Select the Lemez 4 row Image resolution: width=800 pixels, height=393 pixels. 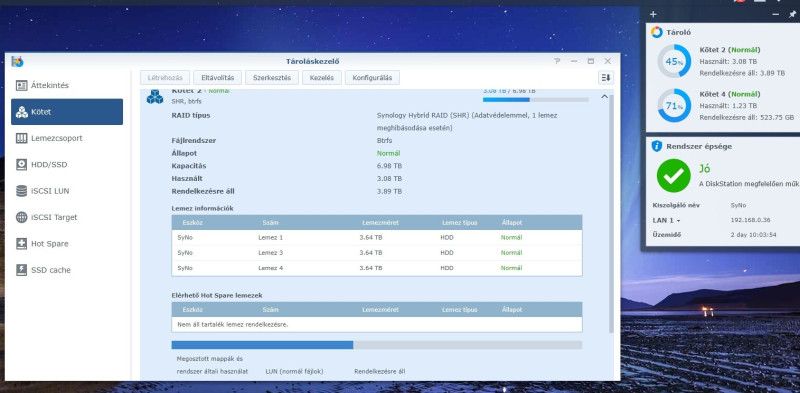point(377,268)
